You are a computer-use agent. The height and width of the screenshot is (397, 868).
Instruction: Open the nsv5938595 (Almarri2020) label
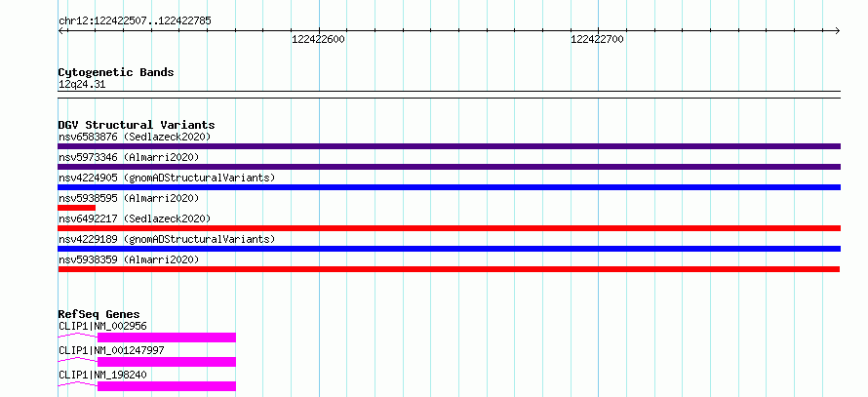(129, 198)
